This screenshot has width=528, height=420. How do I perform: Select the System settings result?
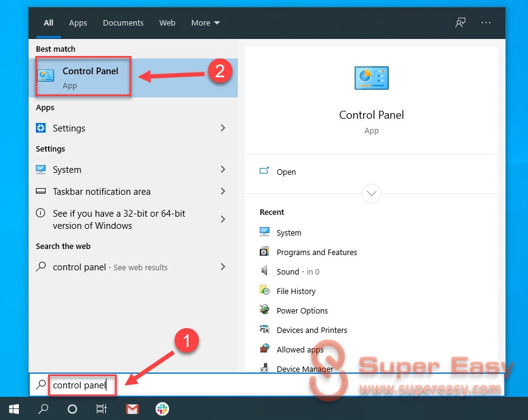pyautogui.click(x=133, y=169)
